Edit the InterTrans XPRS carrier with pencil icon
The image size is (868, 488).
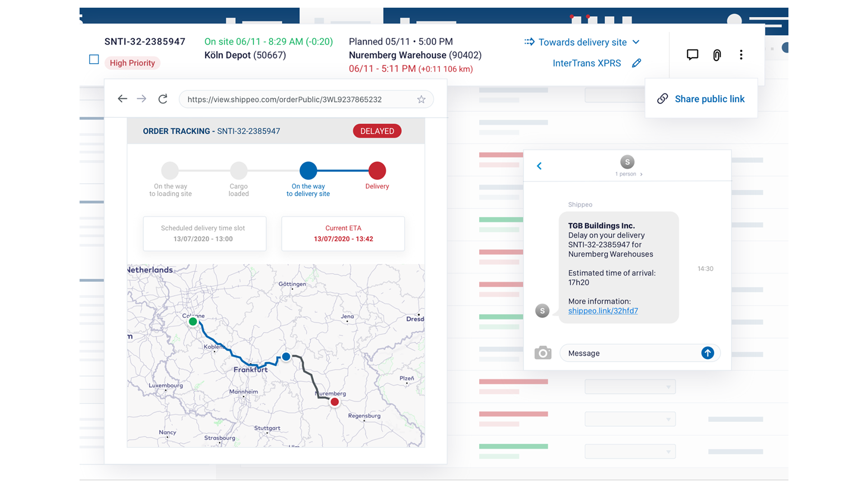click(x=637, y=63)
